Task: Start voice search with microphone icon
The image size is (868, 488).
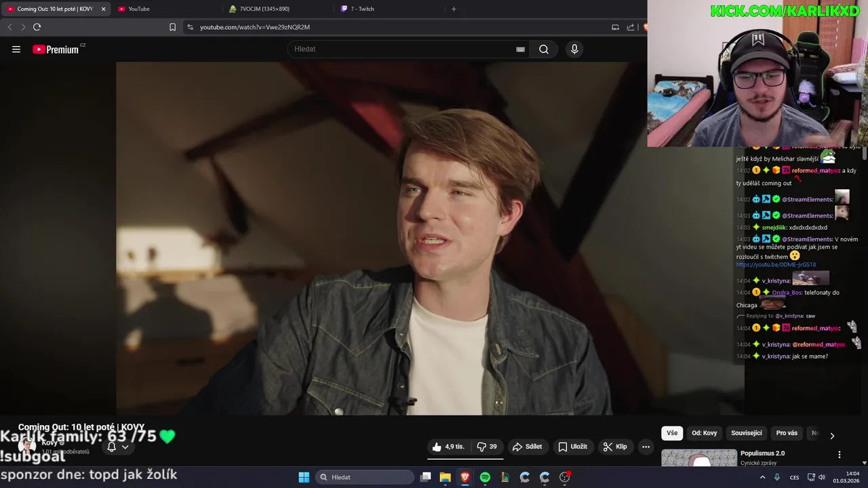Action: [x=574, y=49]
